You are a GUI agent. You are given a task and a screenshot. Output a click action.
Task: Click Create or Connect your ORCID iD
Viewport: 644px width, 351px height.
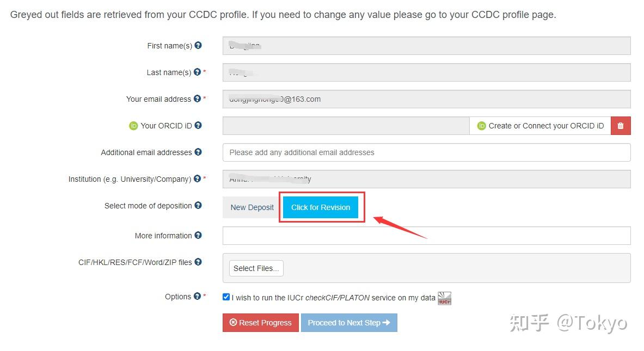540,126
